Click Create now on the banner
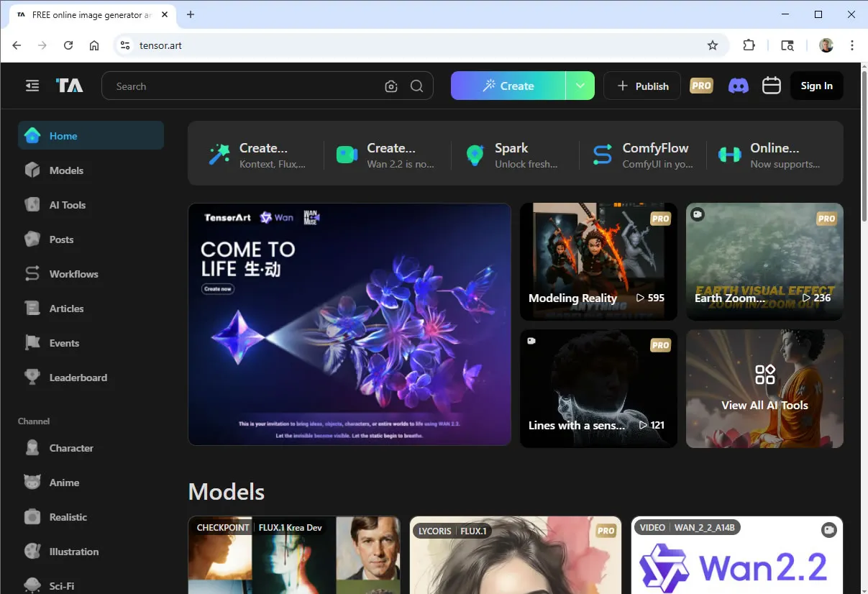 [217, 289]
